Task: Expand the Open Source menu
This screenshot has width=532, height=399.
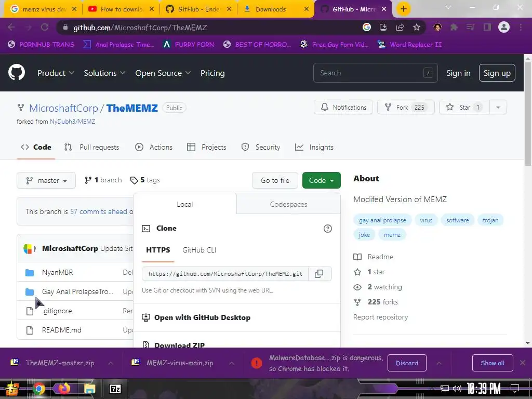Action: (x=163, y=73)
